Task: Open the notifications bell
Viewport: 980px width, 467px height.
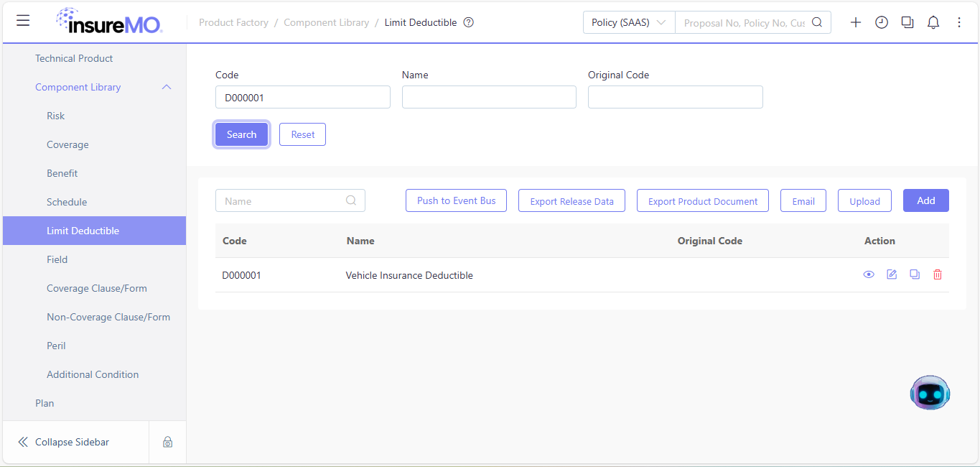Action: point(933,22)
